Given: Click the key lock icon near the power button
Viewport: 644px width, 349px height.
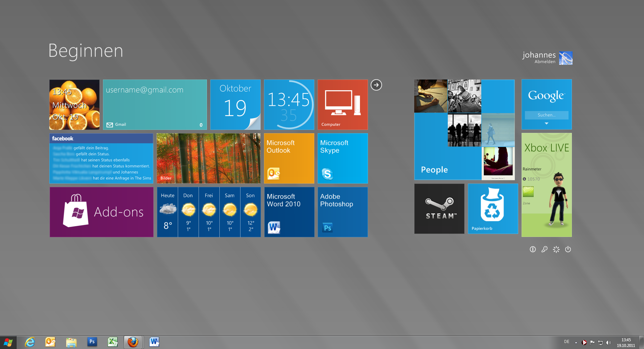Looking at the screenshot, I should [544, 249].
